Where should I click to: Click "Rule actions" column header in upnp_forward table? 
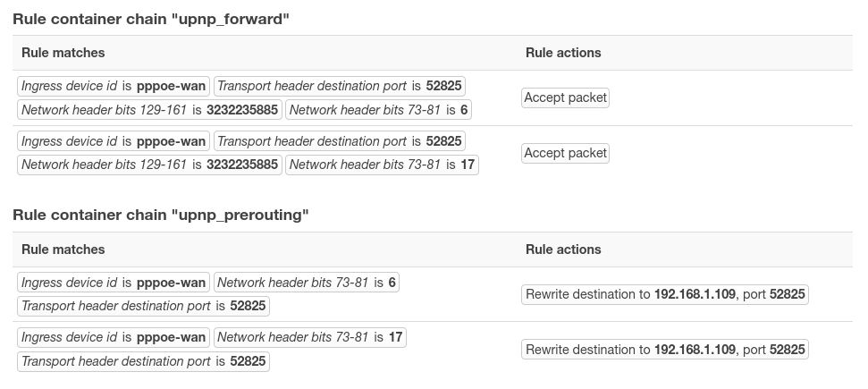pos(563,53)
